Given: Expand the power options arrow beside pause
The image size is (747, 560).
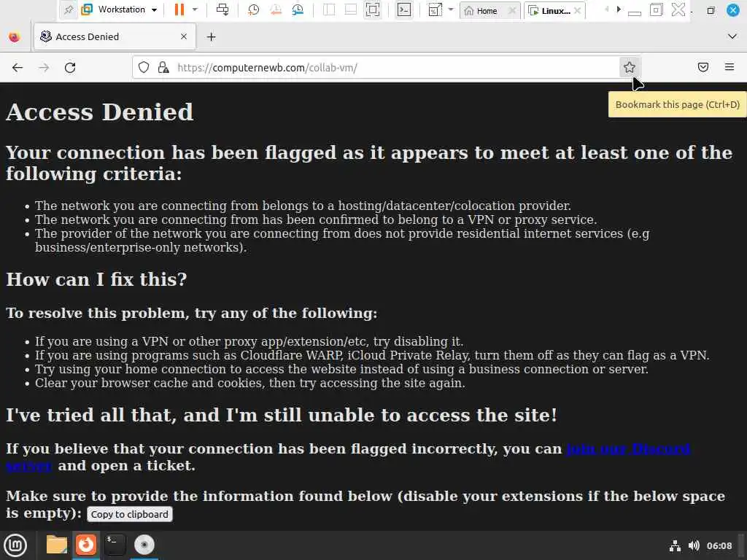Looking at the screenshot, I should [x=195, y=9].
